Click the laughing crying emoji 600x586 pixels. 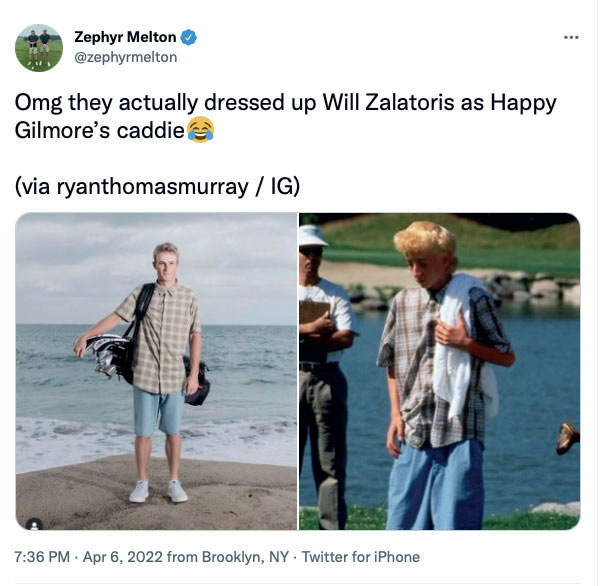point(200,130)
